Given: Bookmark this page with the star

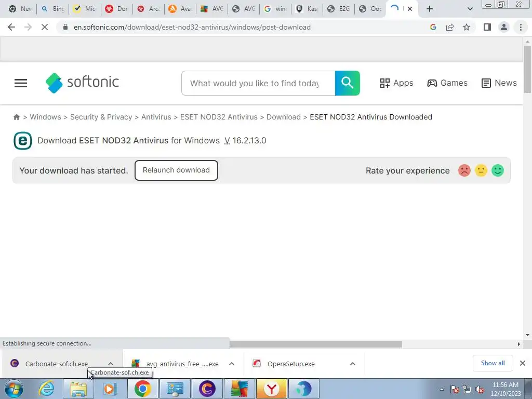Looking at the screenshot, I should coord(467,27).
